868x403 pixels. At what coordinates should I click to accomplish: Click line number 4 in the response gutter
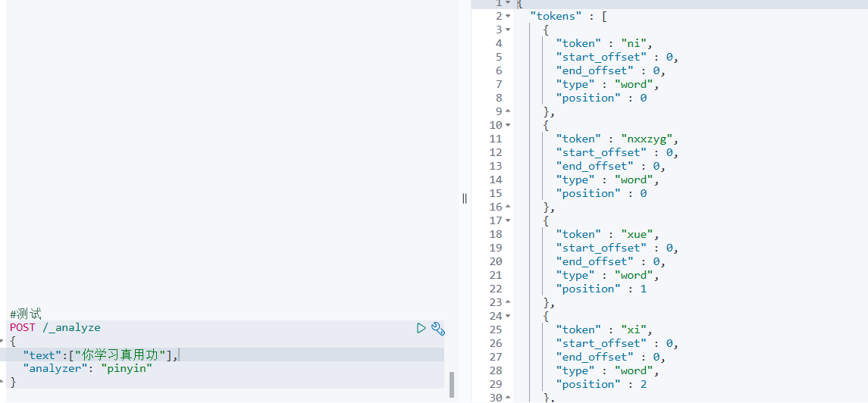(x=500, y=43)
